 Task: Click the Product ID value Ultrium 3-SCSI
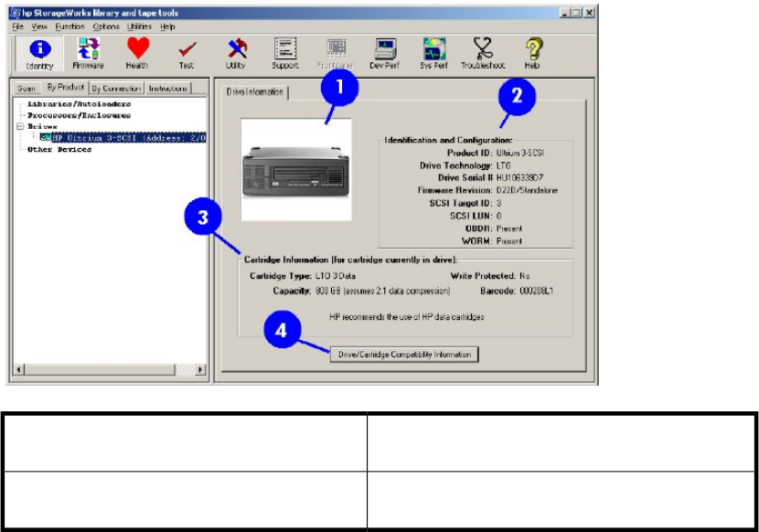[520, 153]
